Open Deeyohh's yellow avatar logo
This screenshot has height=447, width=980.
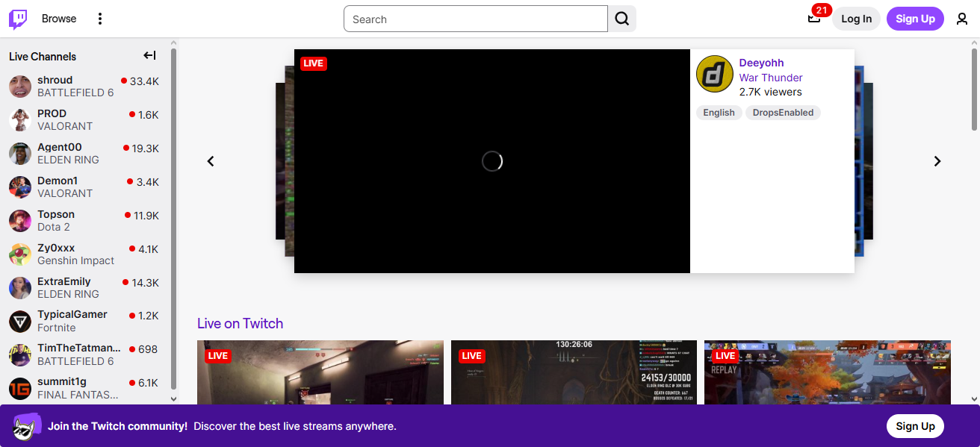click(x=715, y=74)
